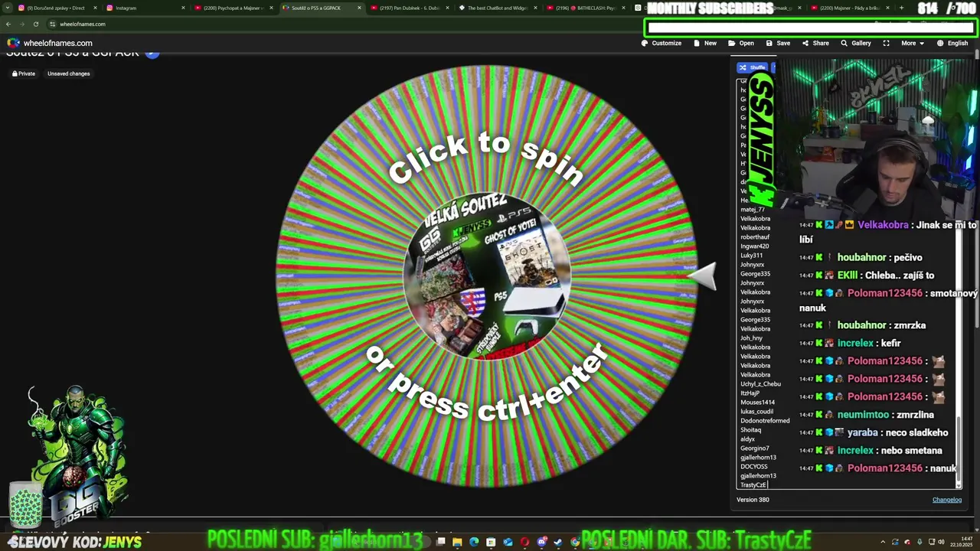Reload the page

tap(35, 24)
